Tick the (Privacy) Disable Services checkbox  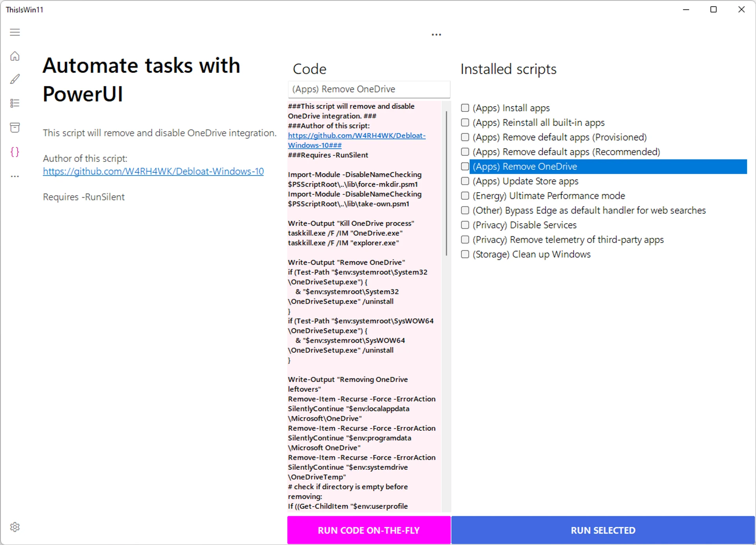click(465, 225)
